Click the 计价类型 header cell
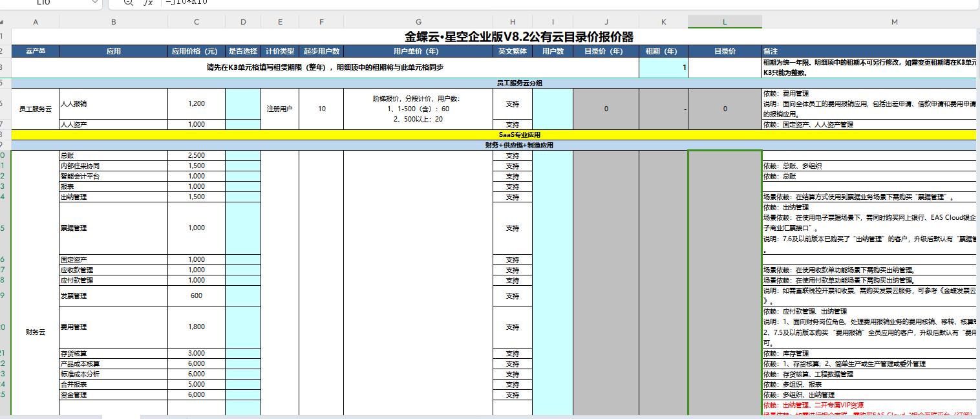Image resolution: width=980 pixels, height=419 pixels. 280,51
